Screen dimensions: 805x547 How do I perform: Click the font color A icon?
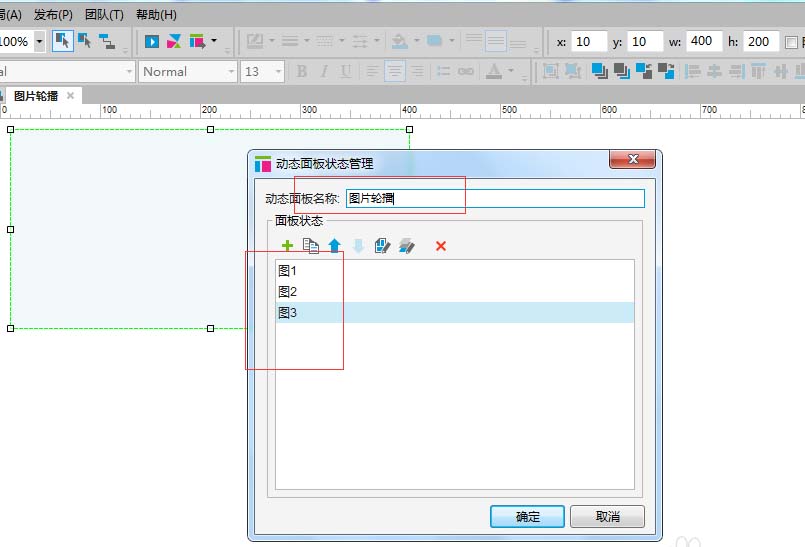(494, 71)
